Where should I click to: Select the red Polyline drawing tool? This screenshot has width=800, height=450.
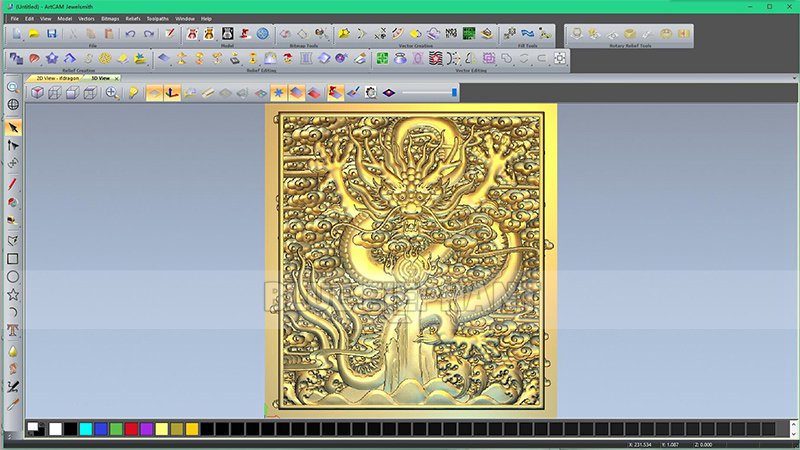click(13, 184)
